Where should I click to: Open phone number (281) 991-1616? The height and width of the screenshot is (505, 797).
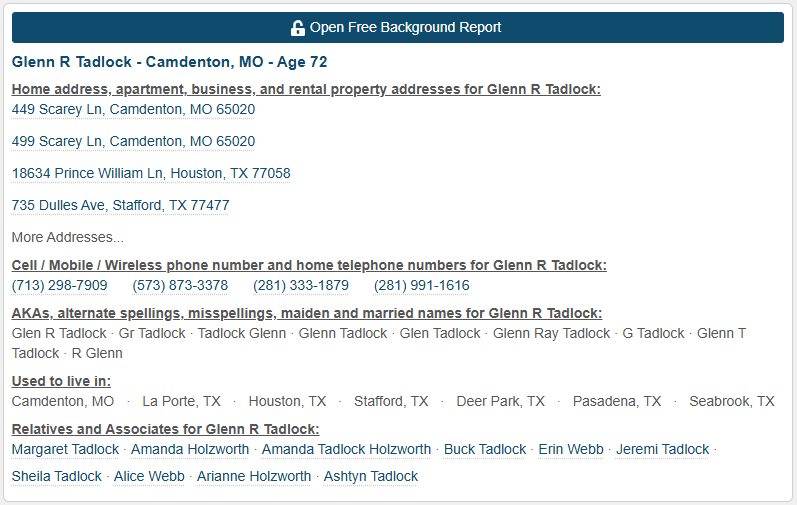421,286
